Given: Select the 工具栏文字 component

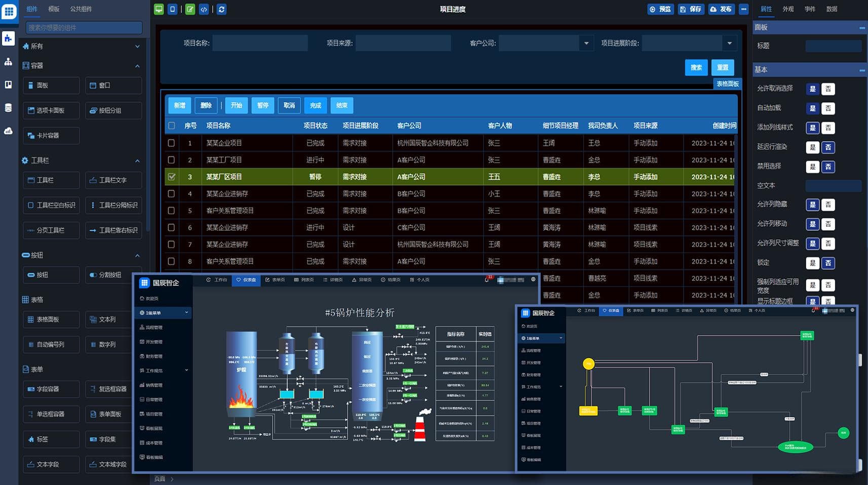Looking at the screenshot, I should click(x=114, y=180).
